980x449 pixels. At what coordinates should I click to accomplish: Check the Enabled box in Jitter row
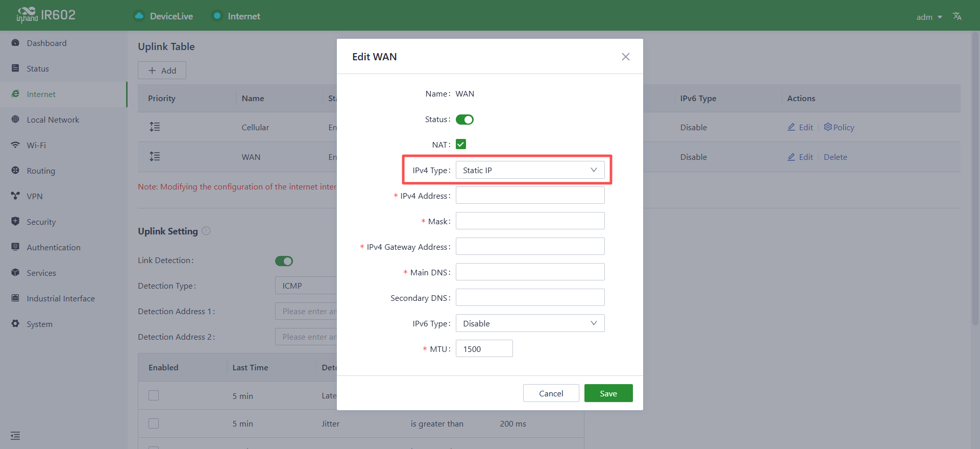154,423
